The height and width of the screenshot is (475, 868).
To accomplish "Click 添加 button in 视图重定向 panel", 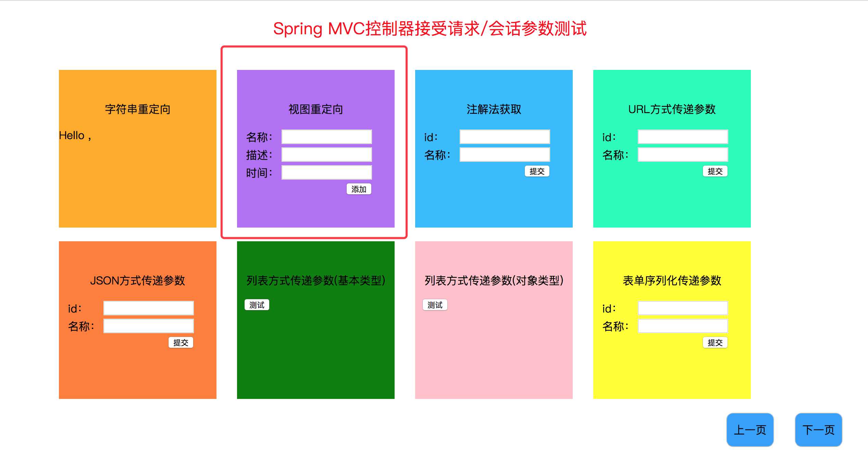I will point(359,188).
